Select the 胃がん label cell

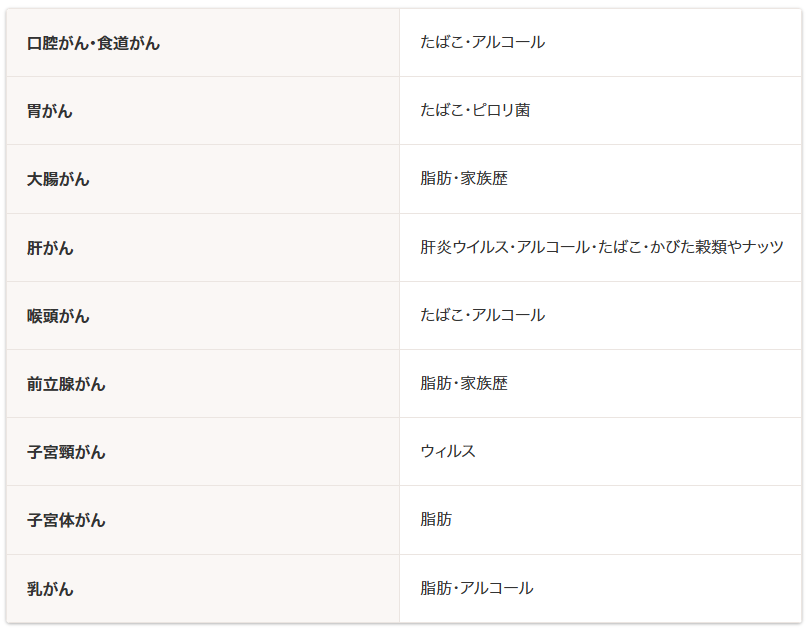pos(50,111)
